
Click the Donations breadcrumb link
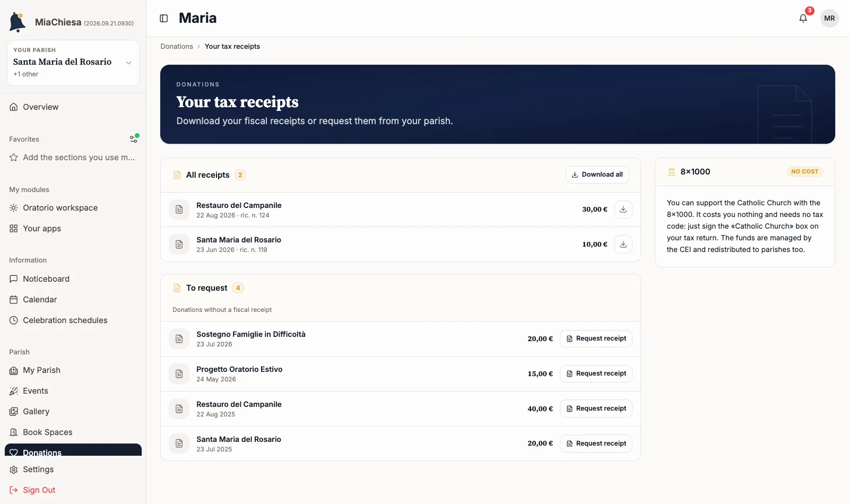pyautogui.click(x=177, y=47)
